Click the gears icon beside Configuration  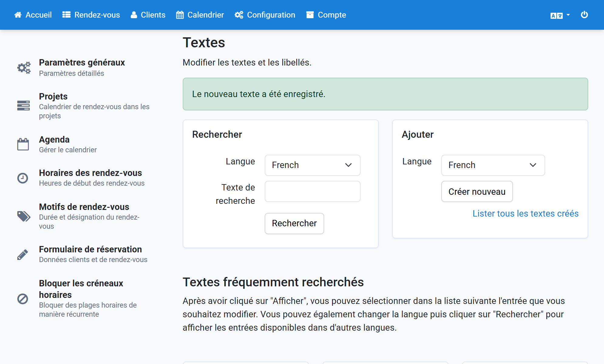pos(239,15)
